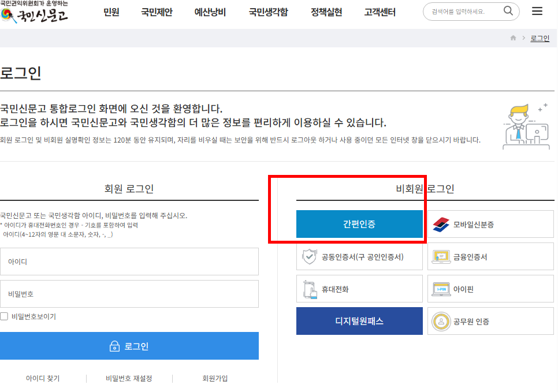
Task: Click the search magnifier icon
Action: (x=508, y=11)
